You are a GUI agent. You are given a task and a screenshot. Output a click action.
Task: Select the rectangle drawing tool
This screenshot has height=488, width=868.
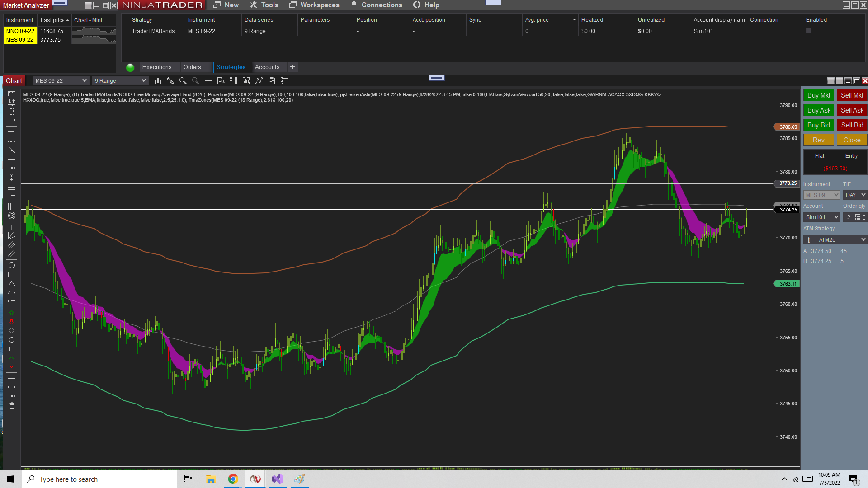(x=12, y=274)
